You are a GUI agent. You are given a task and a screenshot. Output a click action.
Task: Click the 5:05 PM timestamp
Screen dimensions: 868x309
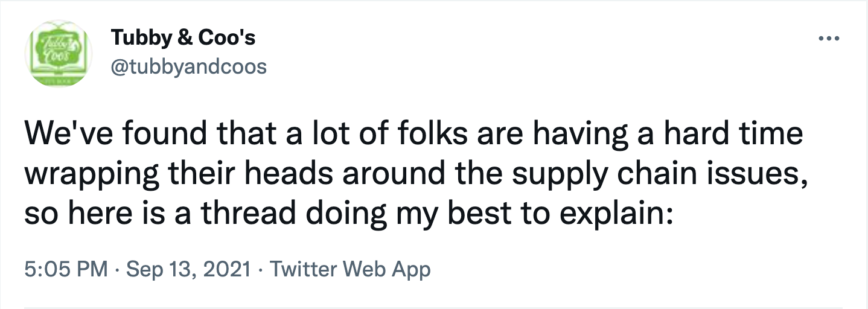[66, 269]
